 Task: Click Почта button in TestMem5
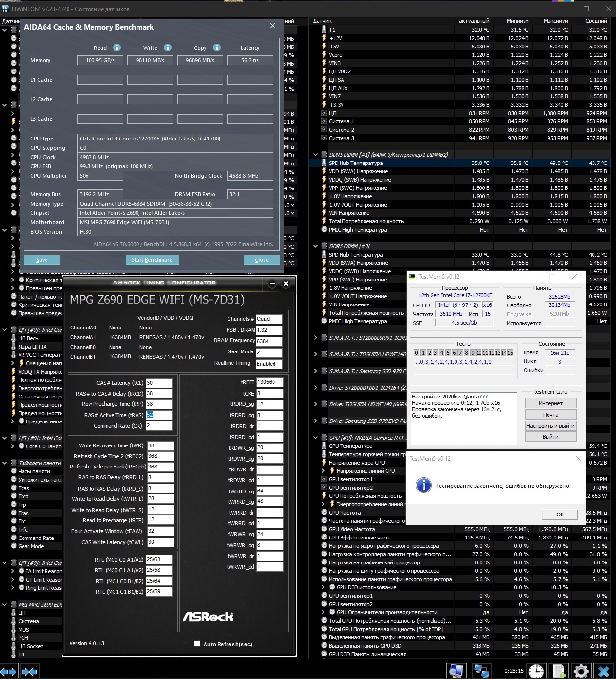pos(551,415)
